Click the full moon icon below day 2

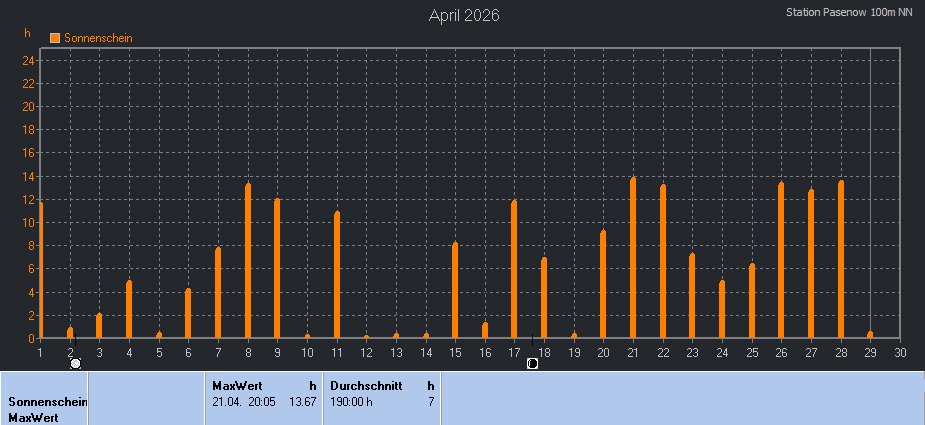coord(75,364)
